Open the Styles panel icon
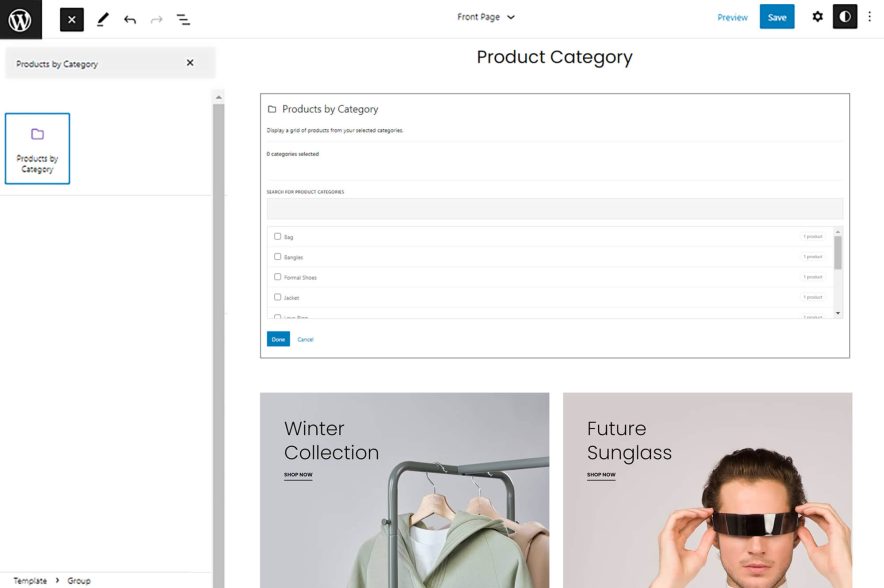This screenshot has height=588, width=884. pyautogui.click(x=845, y=17)
